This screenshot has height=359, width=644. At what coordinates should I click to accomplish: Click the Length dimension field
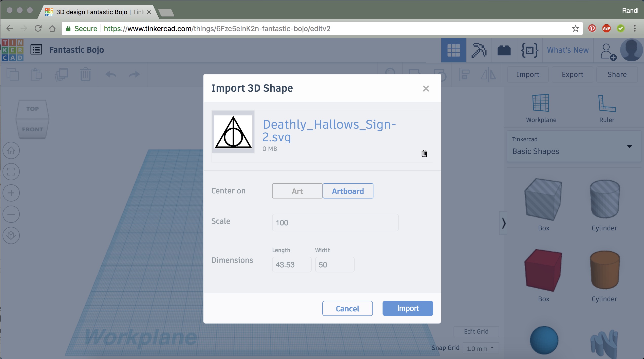click(292, 265)
